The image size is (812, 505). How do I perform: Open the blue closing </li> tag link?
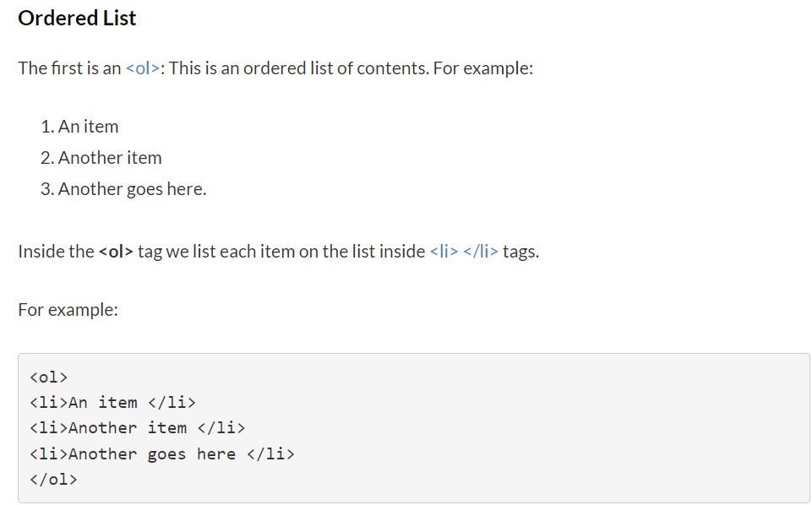pos(481,251)
